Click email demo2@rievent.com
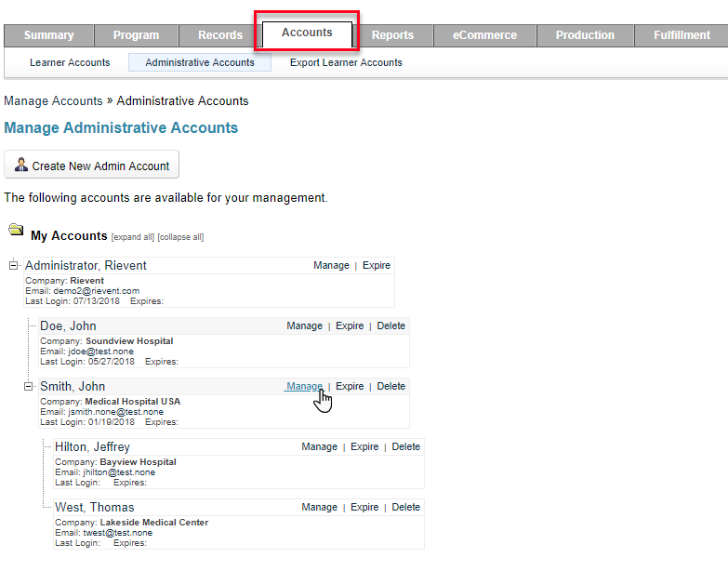 click(96, 291)
